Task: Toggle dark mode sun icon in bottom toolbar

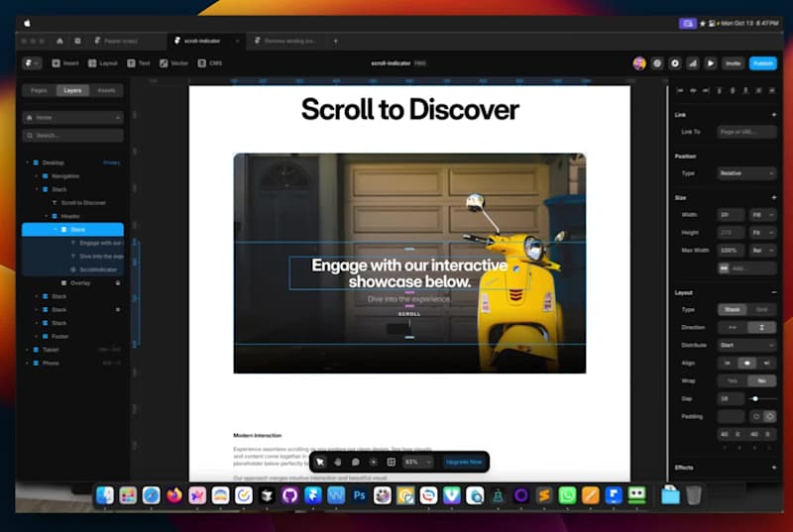Action: coord(374,462)
